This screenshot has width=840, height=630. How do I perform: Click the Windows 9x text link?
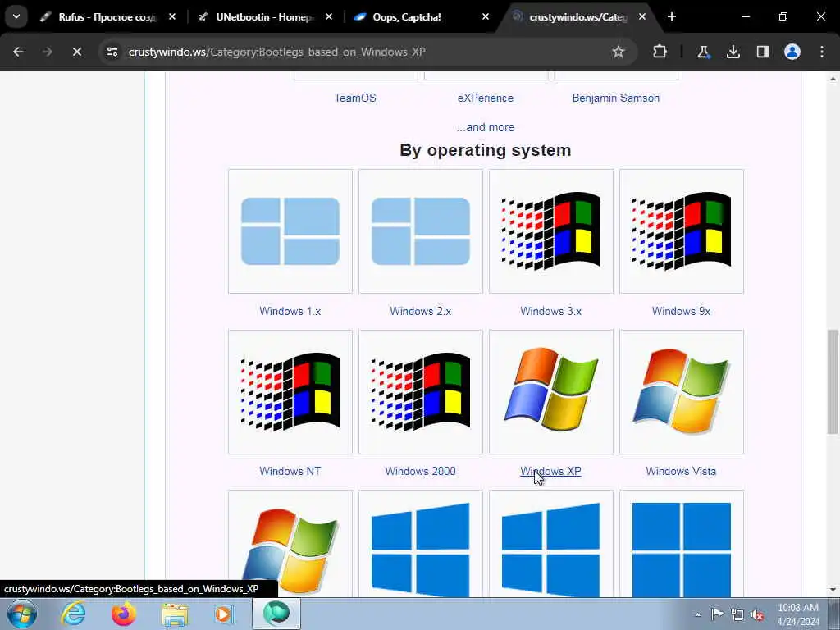681,311
